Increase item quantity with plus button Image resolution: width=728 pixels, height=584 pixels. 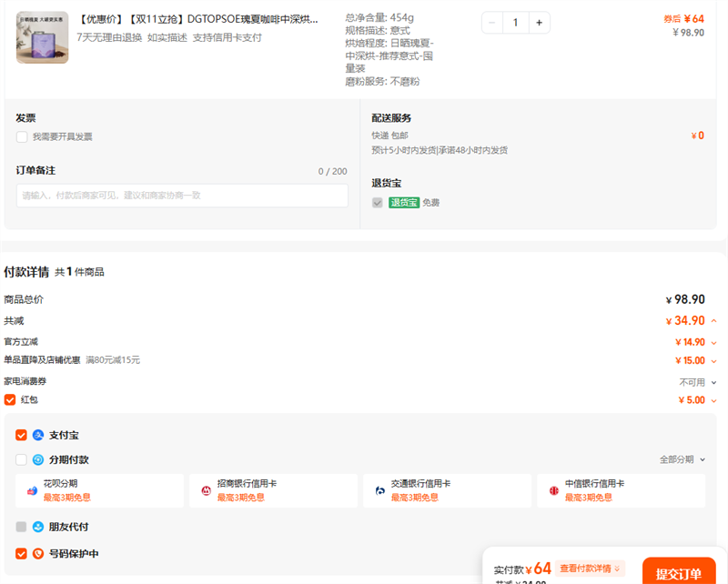[x=539, y=23]
